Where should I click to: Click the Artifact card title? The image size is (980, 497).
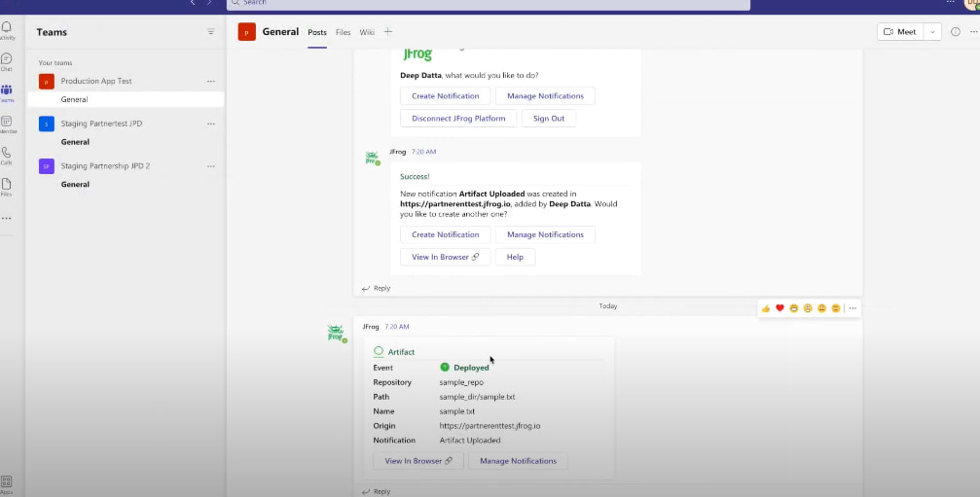click(x=401, y=352)
